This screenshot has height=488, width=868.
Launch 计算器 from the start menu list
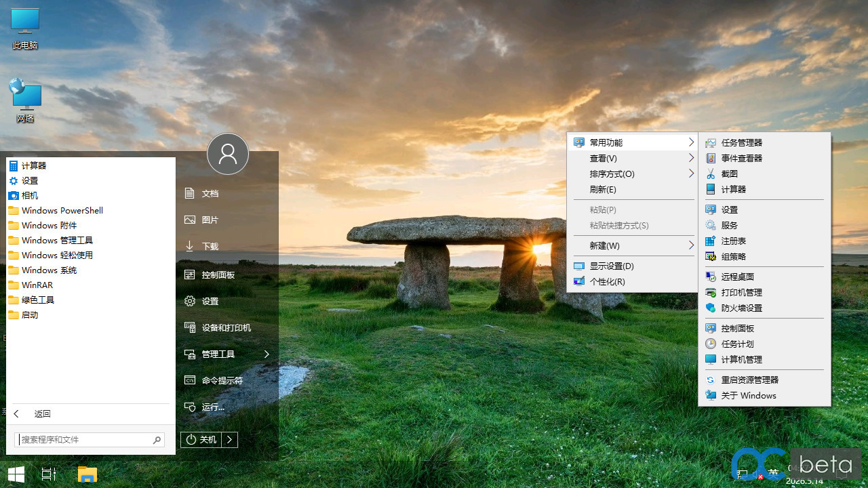coord(91,165)
